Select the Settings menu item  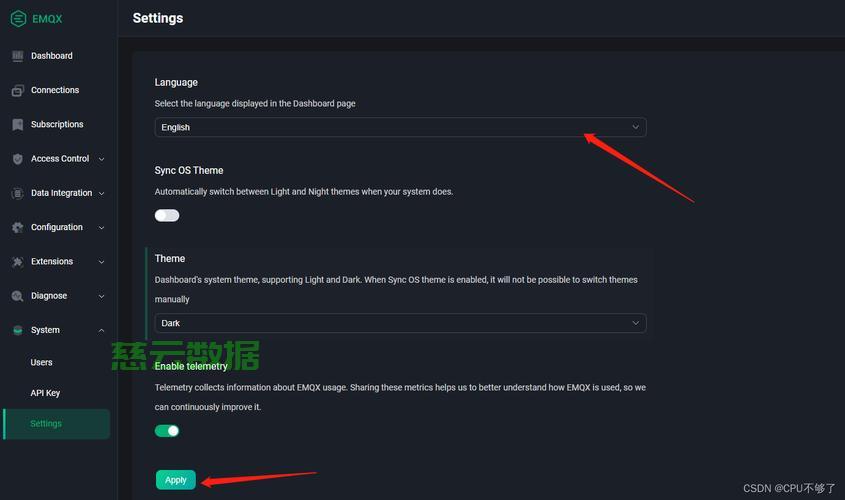pos(57,424)
